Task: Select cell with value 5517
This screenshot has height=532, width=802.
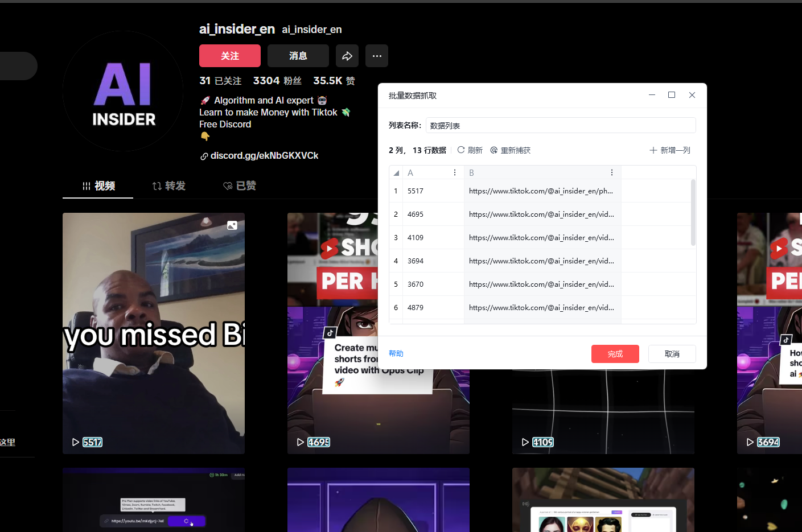Action: click(x=433, y=191)
